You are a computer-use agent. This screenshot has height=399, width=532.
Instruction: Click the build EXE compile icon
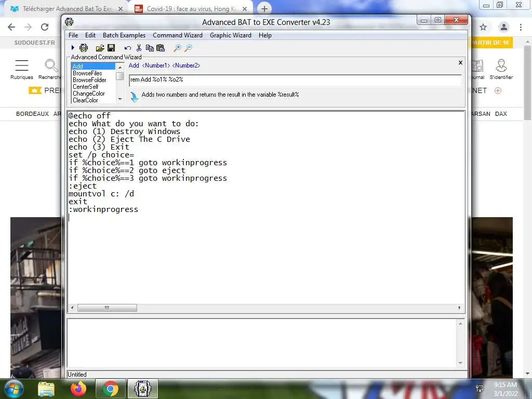click(84, 48)
